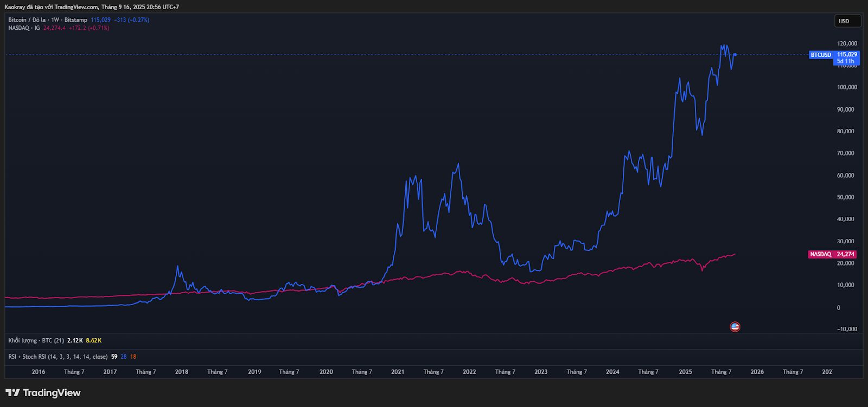The image size is (868, 407).
Task: Click the 2023 label on time axis
Action: 541,372
